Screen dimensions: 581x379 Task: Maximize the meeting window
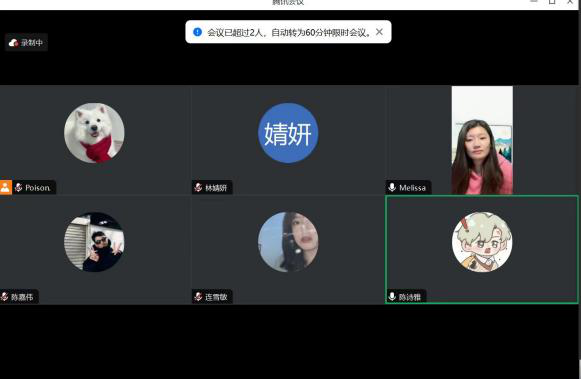tap(552, 2)
